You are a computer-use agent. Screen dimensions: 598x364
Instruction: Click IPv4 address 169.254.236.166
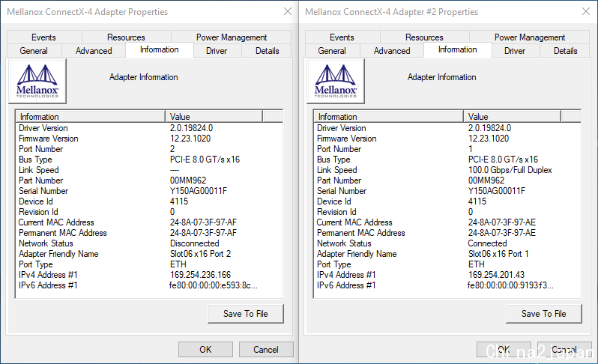[x=200, y=275]
